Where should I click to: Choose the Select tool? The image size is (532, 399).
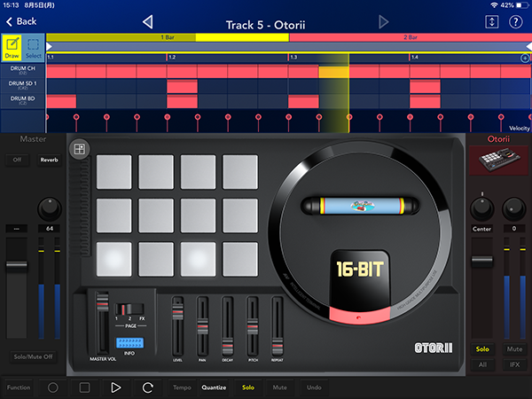(34, 48)
